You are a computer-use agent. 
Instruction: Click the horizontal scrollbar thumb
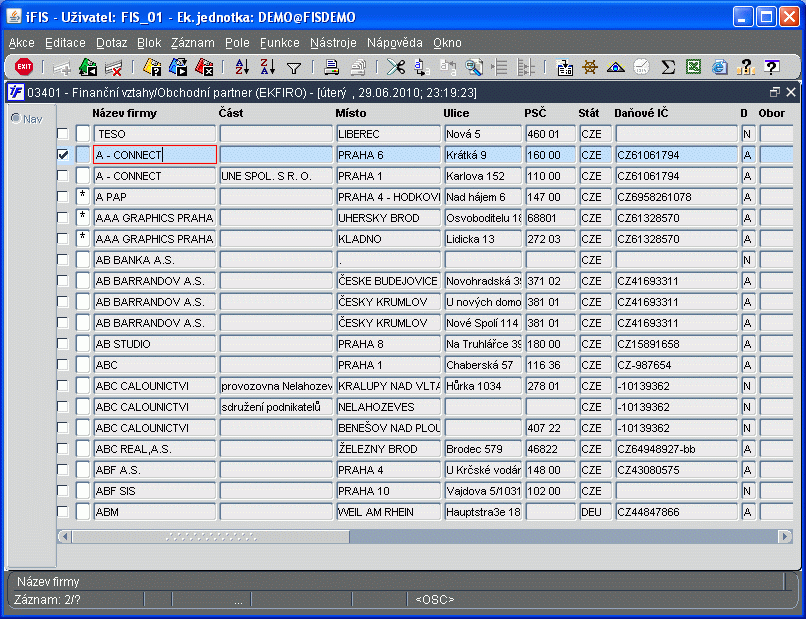click(x=211, y=537)
